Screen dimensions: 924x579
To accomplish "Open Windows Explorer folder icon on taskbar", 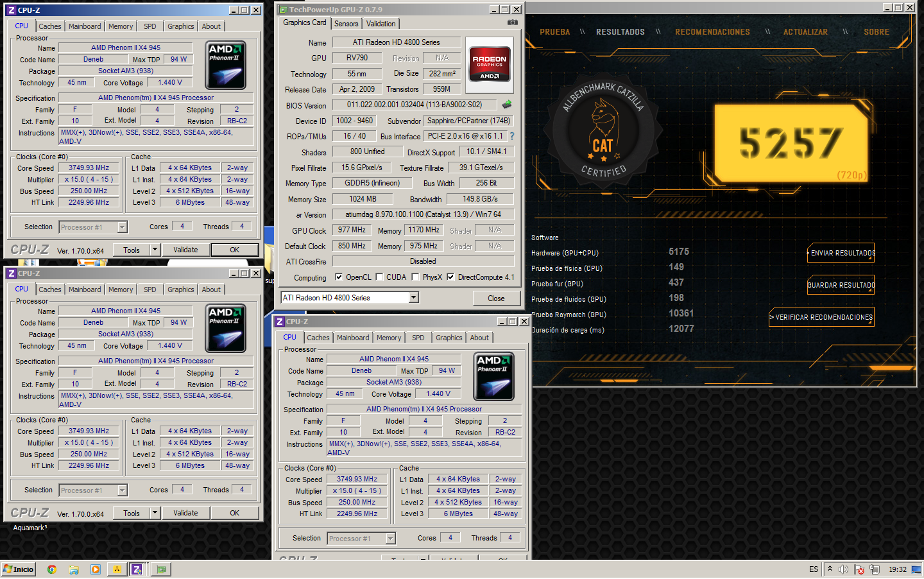I will click(74, 569).
